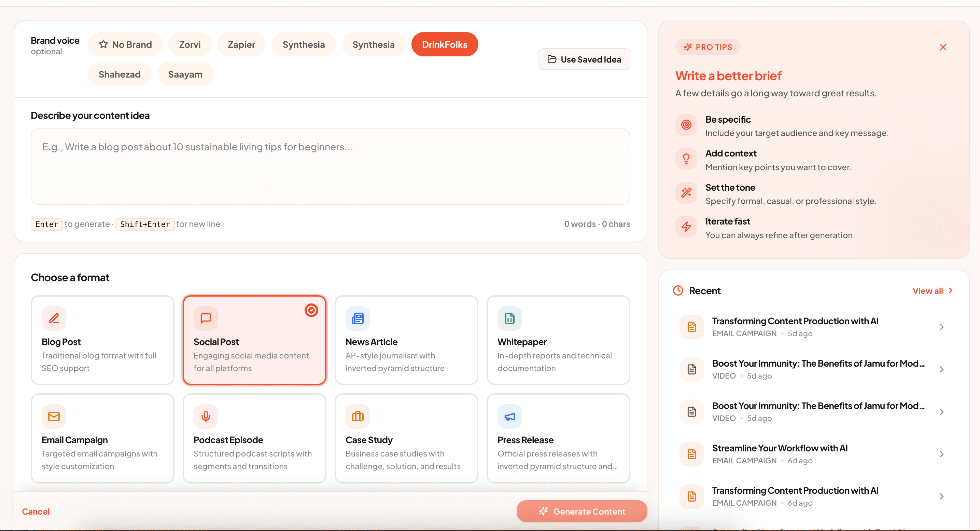This screenshot has height=531, width=980.
Task: Click the Case Study briefcase icon
Action: coord(358,417)
